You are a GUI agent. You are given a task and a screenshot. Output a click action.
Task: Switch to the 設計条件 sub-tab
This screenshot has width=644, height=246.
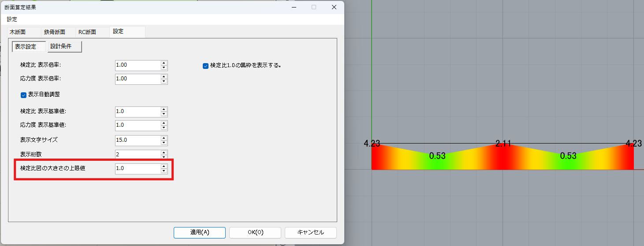65,46
